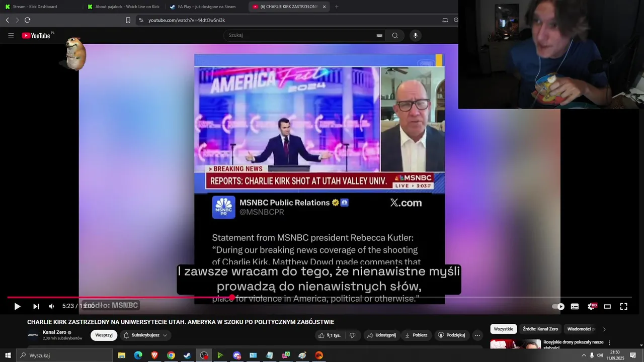Screen dimensions: 644x362
Task: Share the video via Udostępnij
Action: 381,335
